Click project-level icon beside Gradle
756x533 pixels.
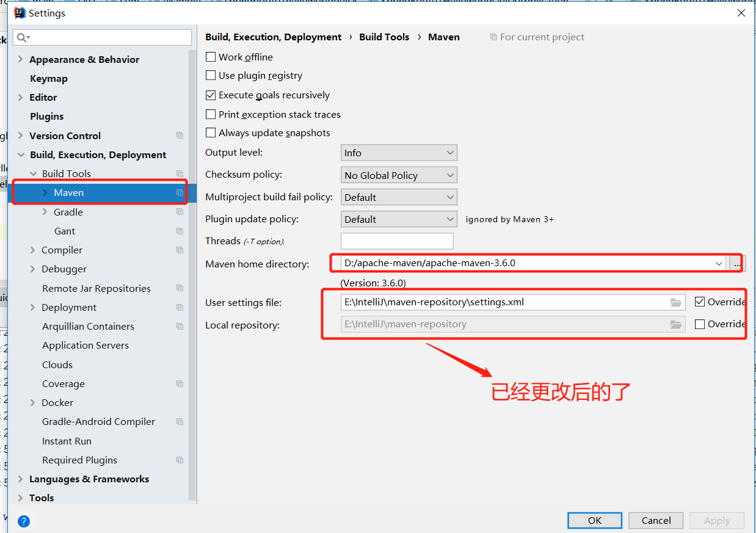(x=180, y=212)
